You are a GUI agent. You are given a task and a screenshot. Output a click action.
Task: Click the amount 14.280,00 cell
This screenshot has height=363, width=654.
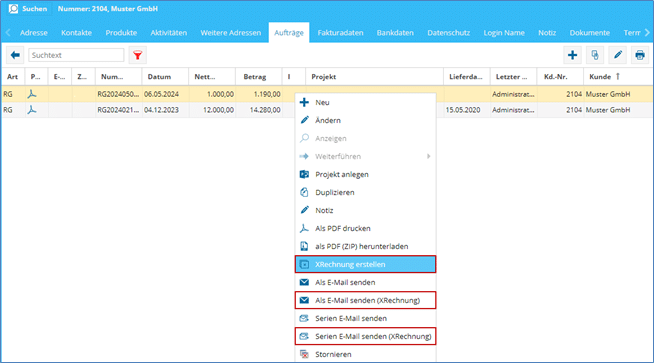pos(259,110)
